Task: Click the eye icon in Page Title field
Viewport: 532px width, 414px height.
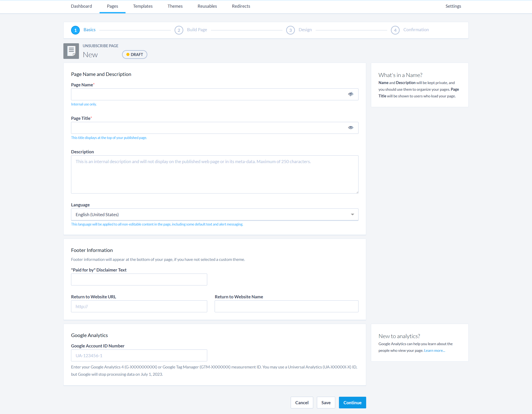Action: point(351,128)
